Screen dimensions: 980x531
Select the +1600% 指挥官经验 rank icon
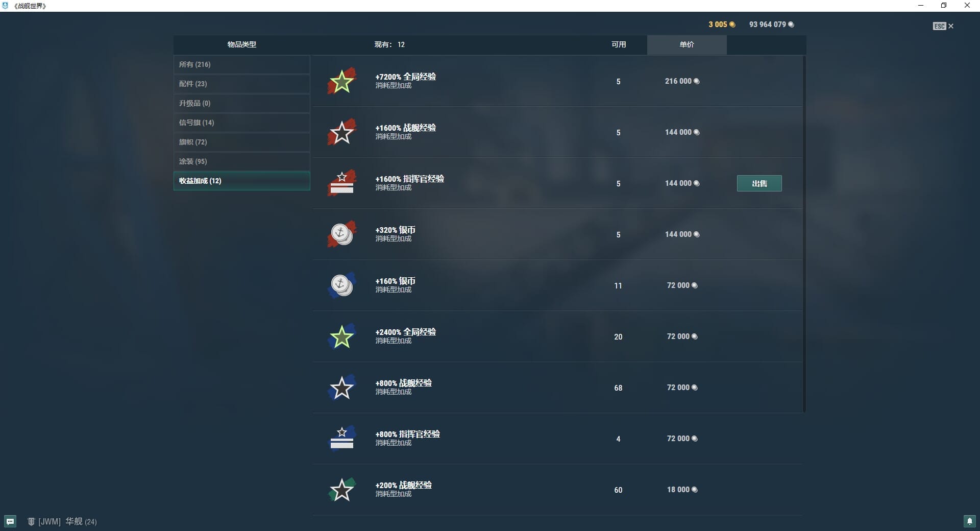point(341,183)
